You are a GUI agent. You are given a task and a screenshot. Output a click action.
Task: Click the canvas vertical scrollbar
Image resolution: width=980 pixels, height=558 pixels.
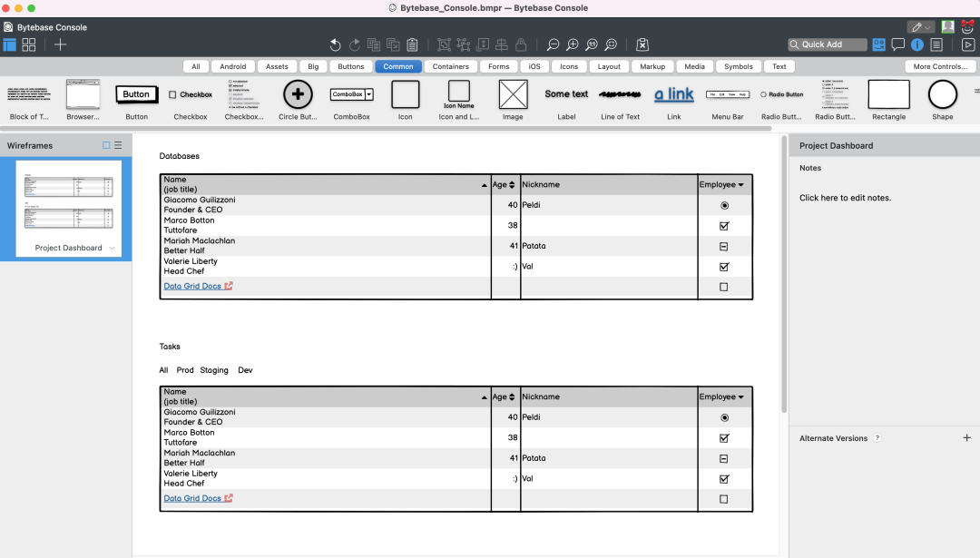pos(784,274)
